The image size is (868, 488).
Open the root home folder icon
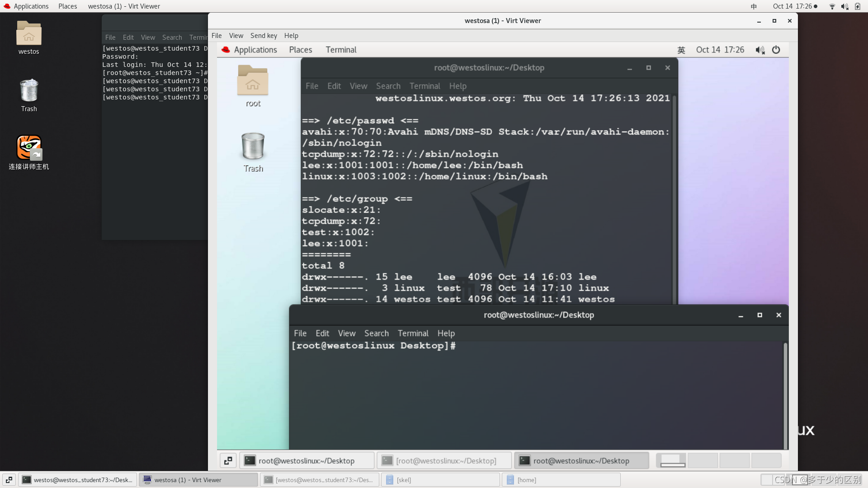253,81
